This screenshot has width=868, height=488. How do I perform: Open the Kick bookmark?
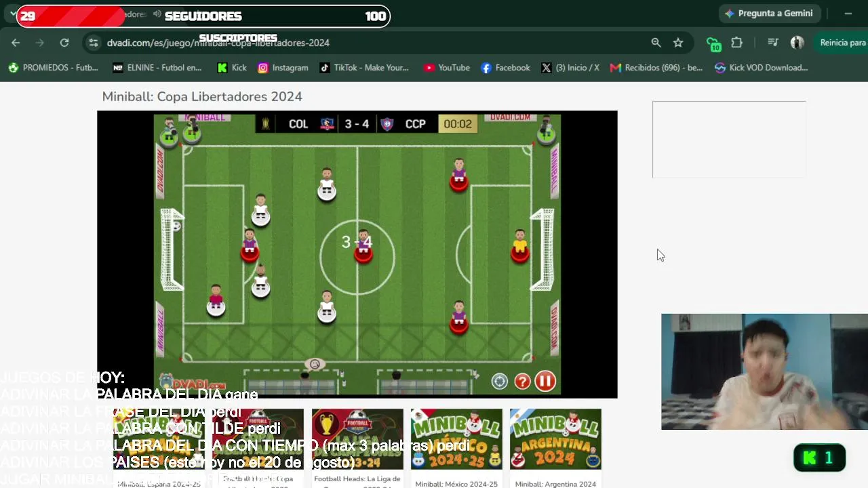232,68
